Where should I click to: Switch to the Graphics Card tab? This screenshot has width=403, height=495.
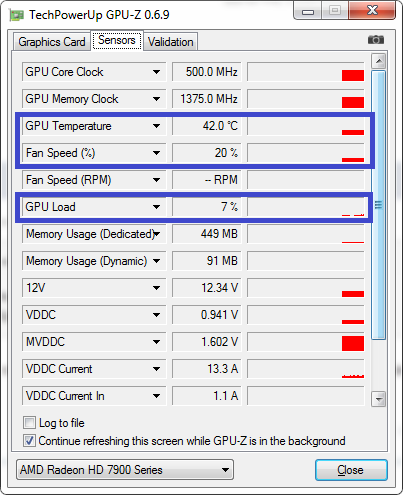click(x=52, y=42)
